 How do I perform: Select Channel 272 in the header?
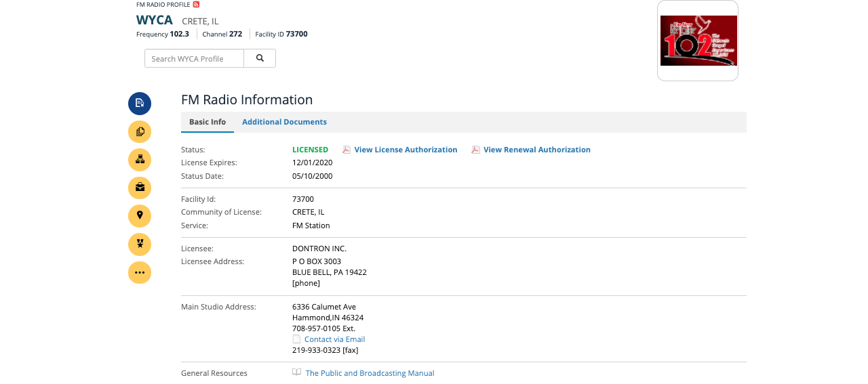(x=222, y=34)
